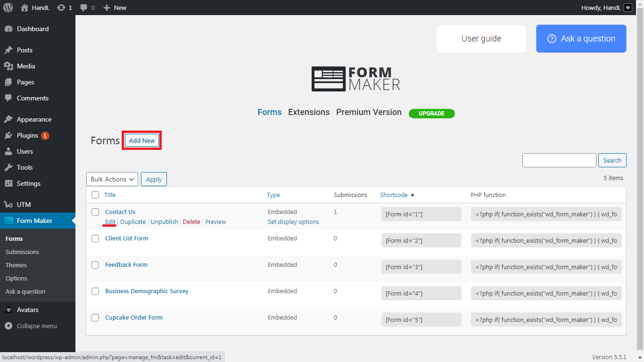Click the Form Maker sidebar icon

click(x=8, y=221)
